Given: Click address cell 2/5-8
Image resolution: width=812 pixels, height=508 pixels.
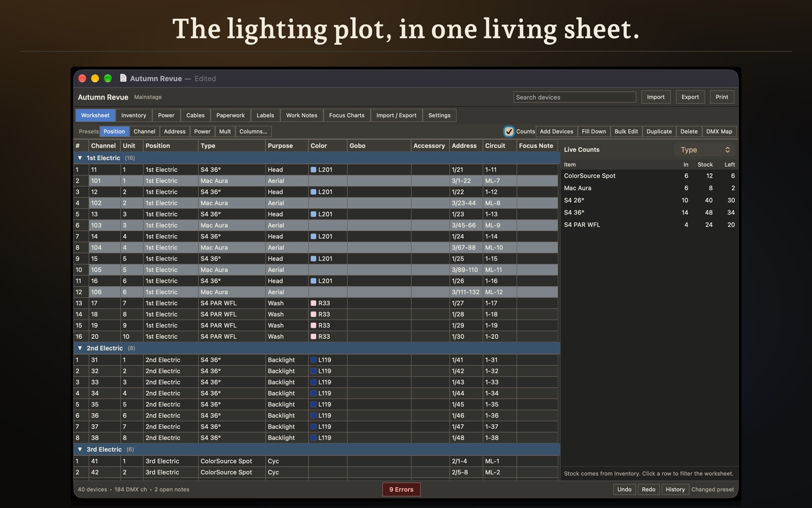Looking at the screenshot, I should pyautogui.click(x=466, y=472).
